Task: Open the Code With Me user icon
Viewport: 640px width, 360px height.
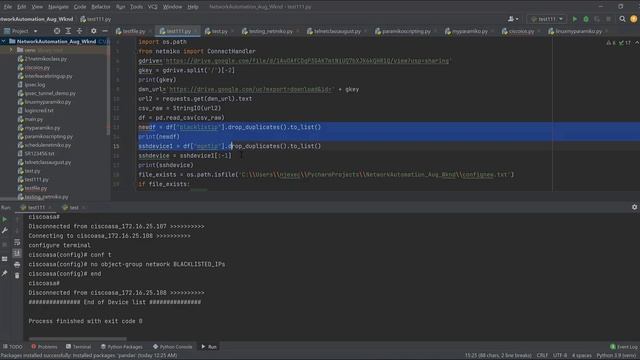Action: point(513,19)
